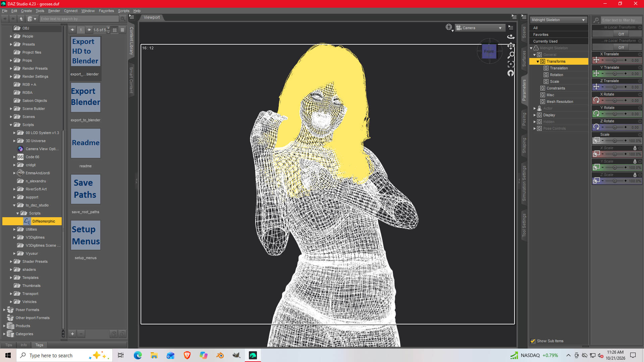Open Brave browser from the taskbar
The image size is (644, 362).
(x=187, y=355)
